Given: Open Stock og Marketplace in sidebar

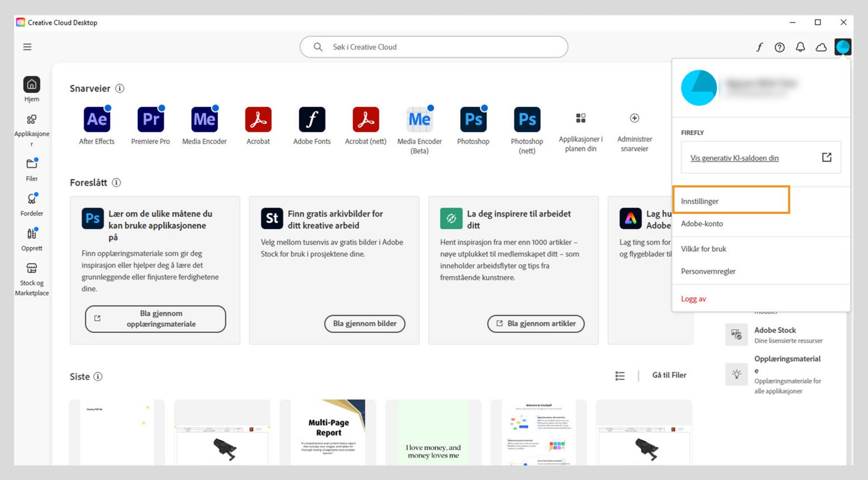Looking at the screenshot, I should pos(32,279).
